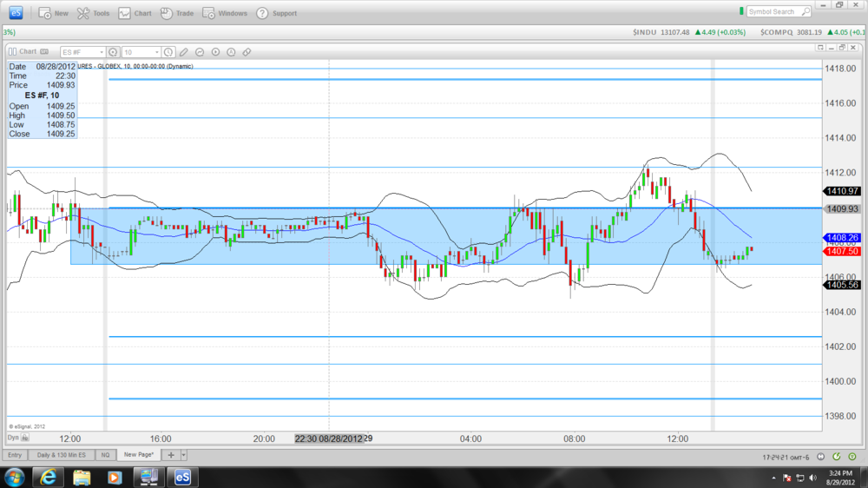Switch to the NQ page tab
Screen dimensions: 868x488
coord(105,455)
